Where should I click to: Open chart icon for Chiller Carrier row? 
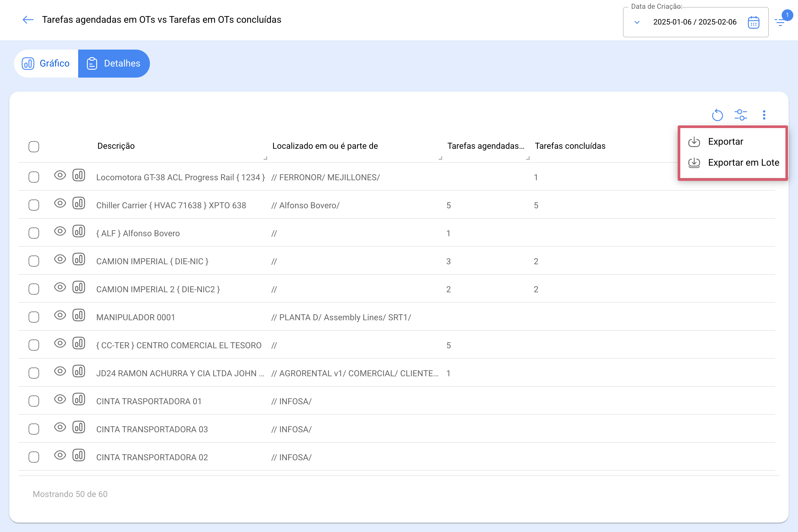[79, 204]
